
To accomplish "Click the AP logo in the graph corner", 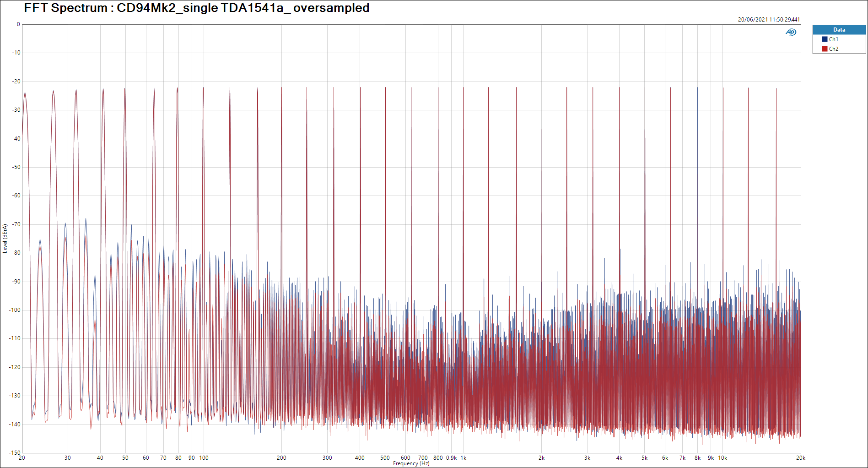I will point(791,32).
